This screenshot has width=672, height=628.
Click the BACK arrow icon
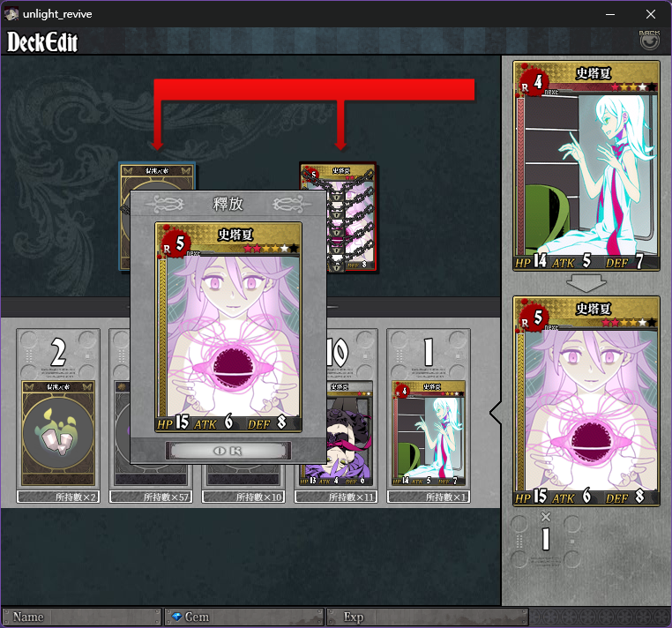pos(649,41)
